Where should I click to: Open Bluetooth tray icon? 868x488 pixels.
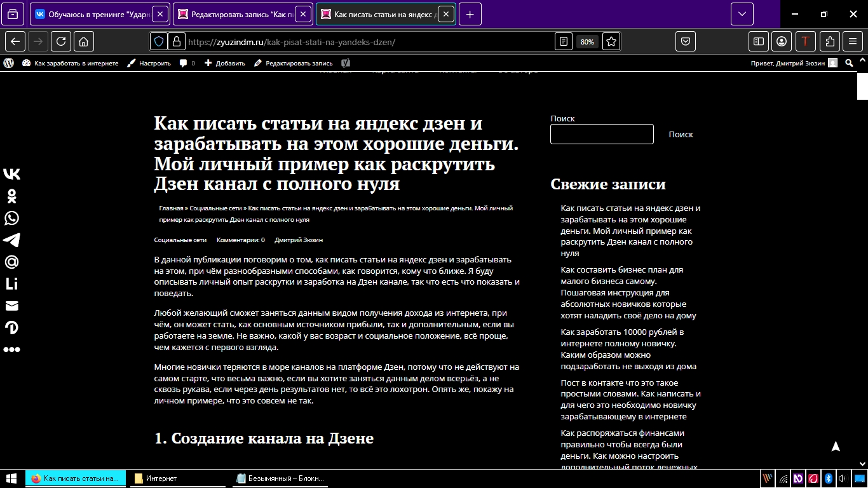pyautogui.click(x=828, y=478)
